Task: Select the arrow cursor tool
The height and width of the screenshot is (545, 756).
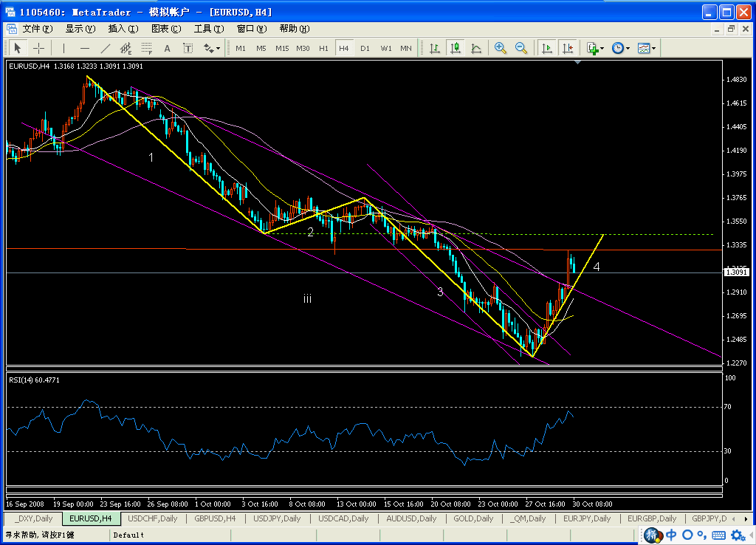Action: [18, 48]
